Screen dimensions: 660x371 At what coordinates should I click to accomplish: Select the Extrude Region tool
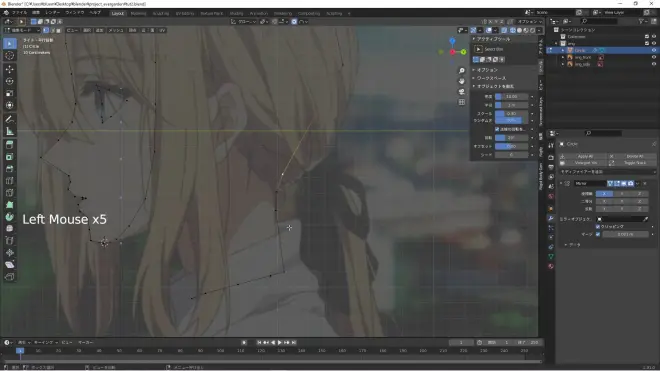pos(10,145)
